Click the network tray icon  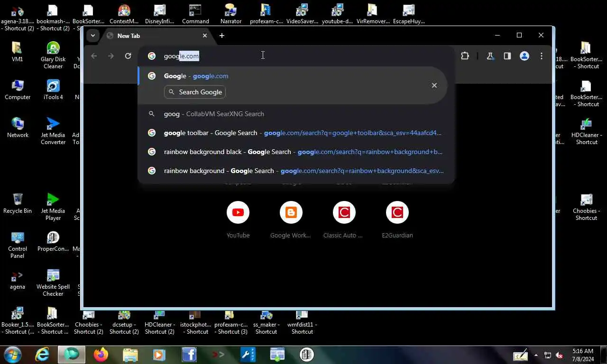548,355
